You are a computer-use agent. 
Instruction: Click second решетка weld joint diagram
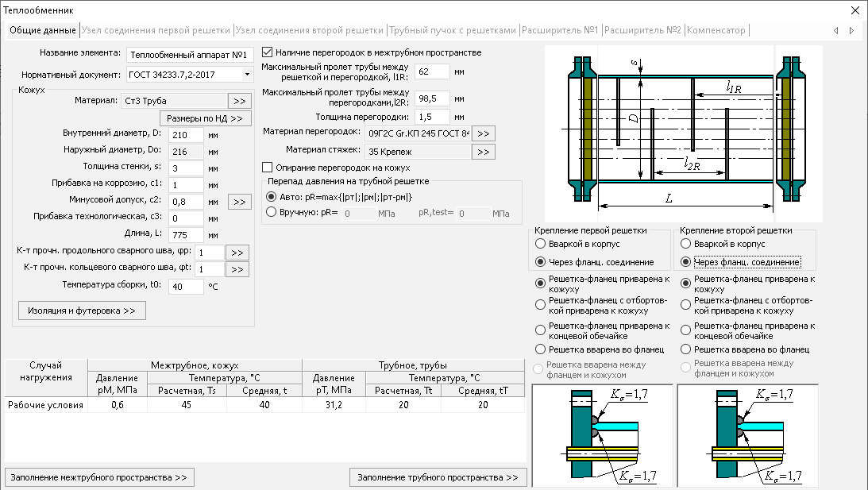pyautogui.click(x=747, y=436)
